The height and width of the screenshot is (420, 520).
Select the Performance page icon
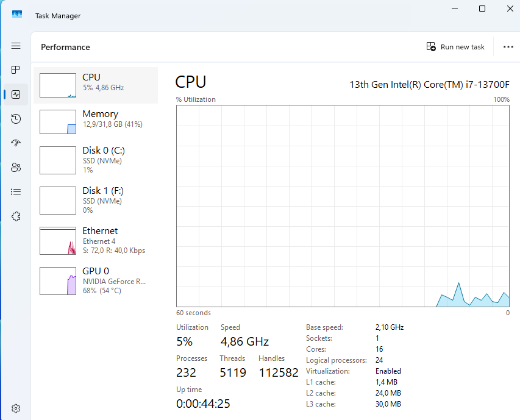[x=16, y=94]
